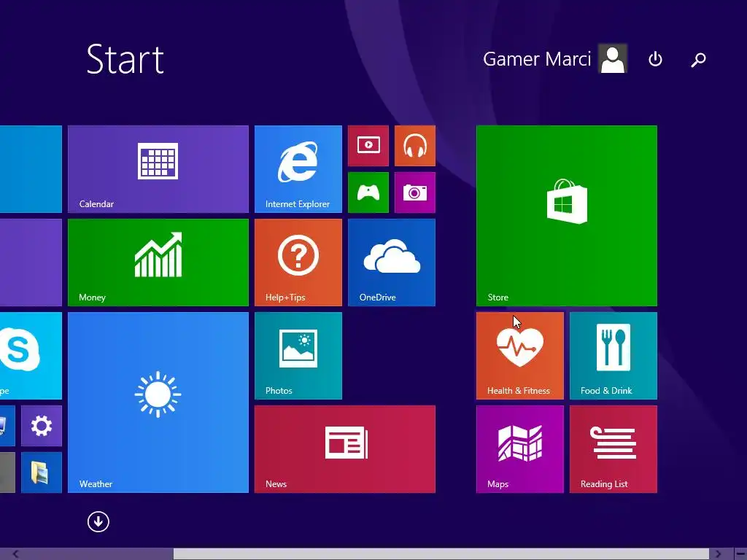The image size is (747, 560).
Task: Open the Maps tile
Action: point(520,449)
